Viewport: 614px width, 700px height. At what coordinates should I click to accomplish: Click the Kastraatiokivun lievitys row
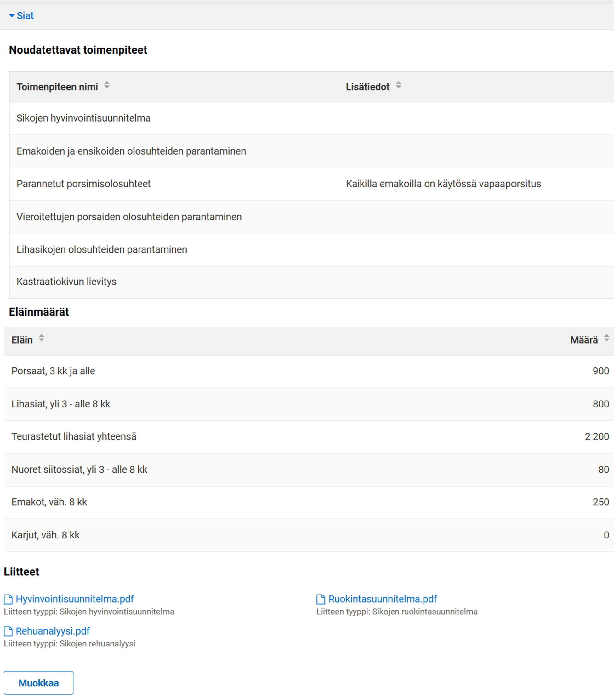pos(66,282)
